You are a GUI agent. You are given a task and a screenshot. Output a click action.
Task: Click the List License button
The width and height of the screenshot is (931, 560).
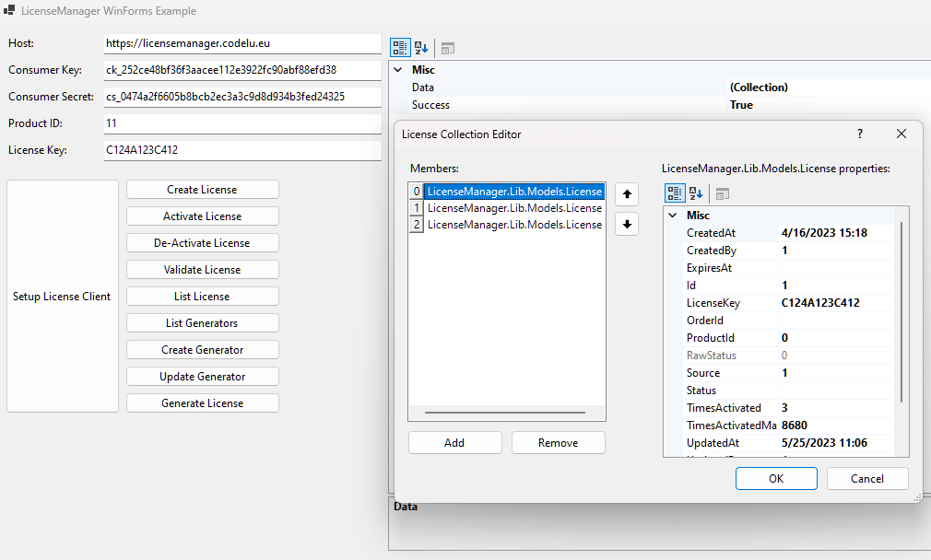point(203,296)
